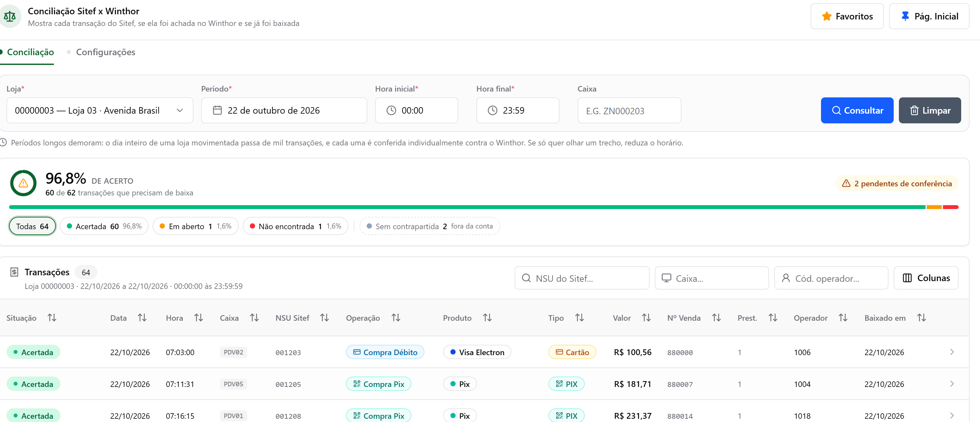The image size is (980, 422).
Task: Open the Período date picker
Action: (x=284, y=110)
